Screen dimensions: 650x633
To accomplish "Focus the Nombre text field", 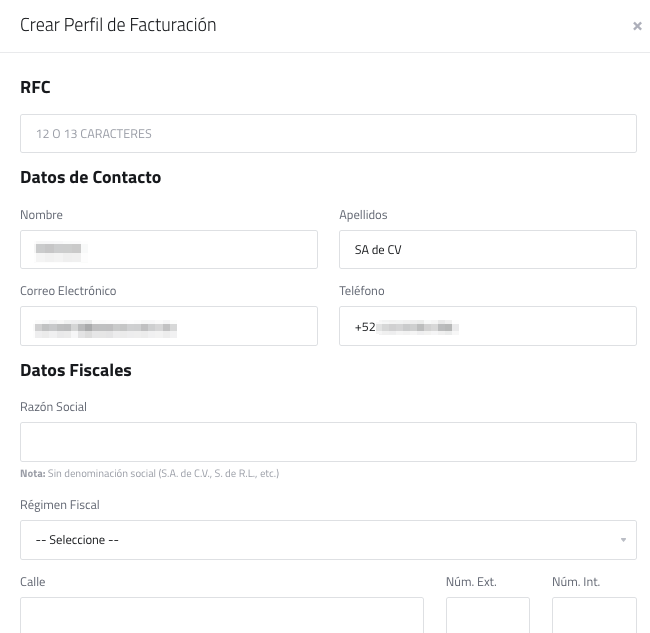I will [168, 250].
